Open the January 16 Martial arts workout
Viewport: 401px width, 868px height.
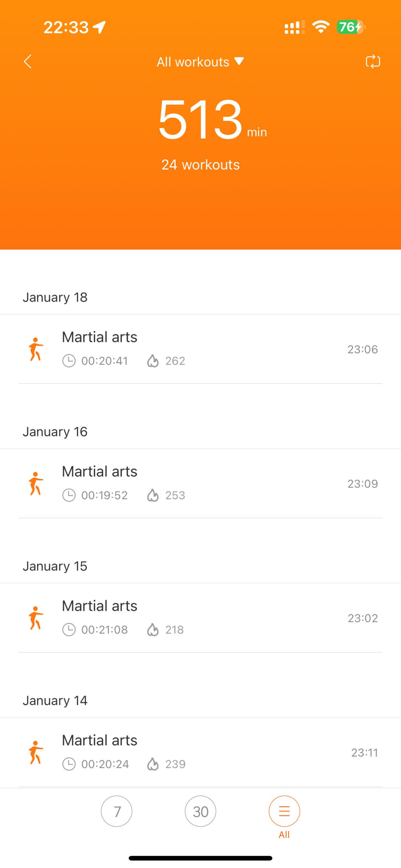[x=200, y=483]
